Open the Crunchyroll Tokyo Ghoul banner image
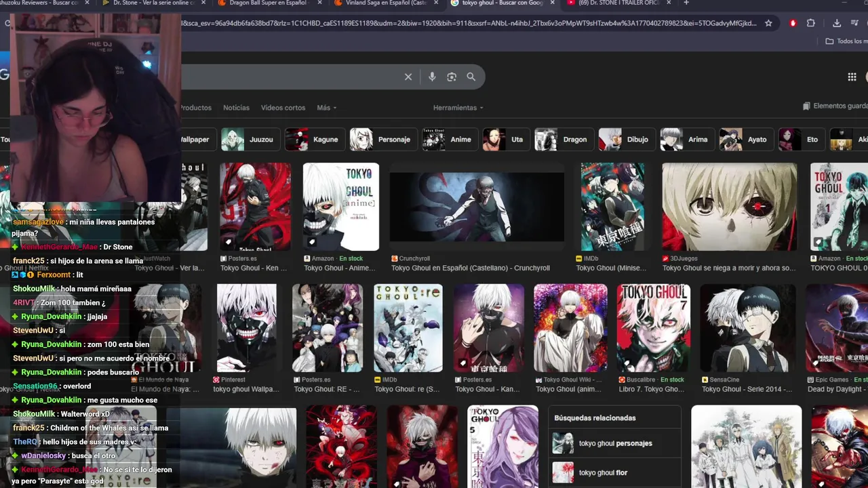Image resolution: width=868 pixels, height=488 pixels. pos(477,207)
